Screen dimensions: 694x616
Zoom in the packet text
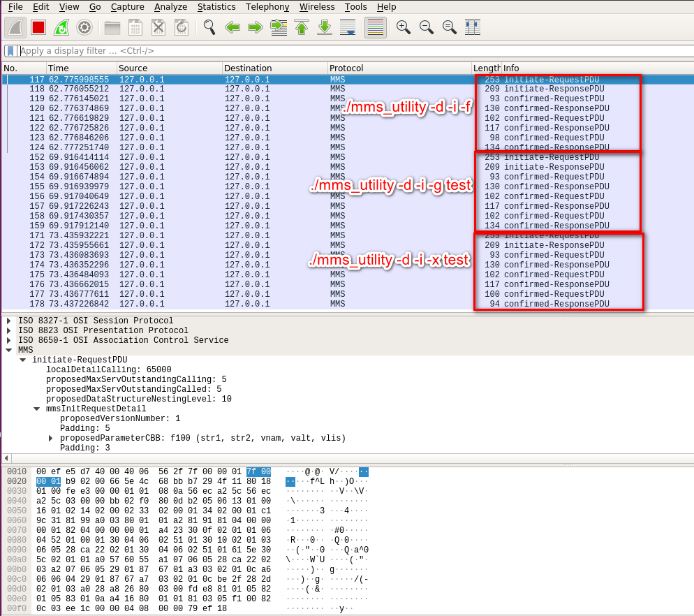point(404,27)
